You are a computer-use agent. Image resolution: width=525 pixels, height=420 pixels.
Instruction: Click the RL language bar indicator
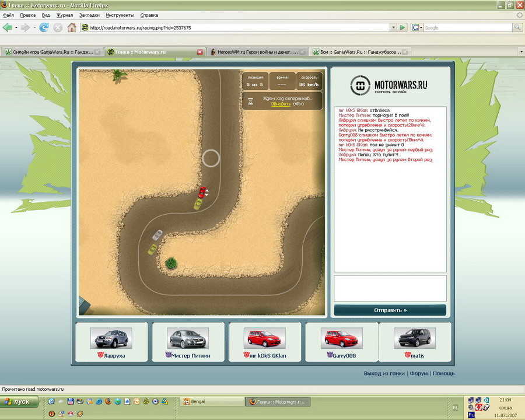point(456,408)
